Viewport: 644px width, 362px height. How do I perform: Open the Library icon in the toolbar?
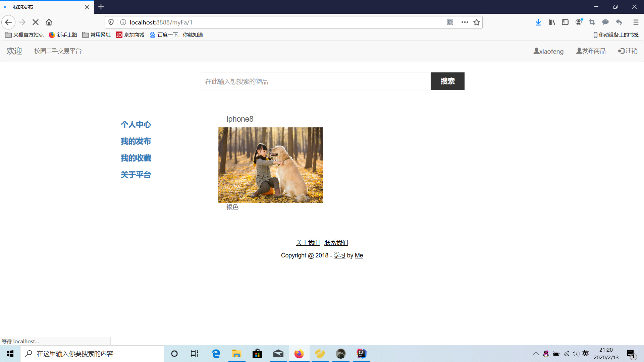(x=552, y=22)
